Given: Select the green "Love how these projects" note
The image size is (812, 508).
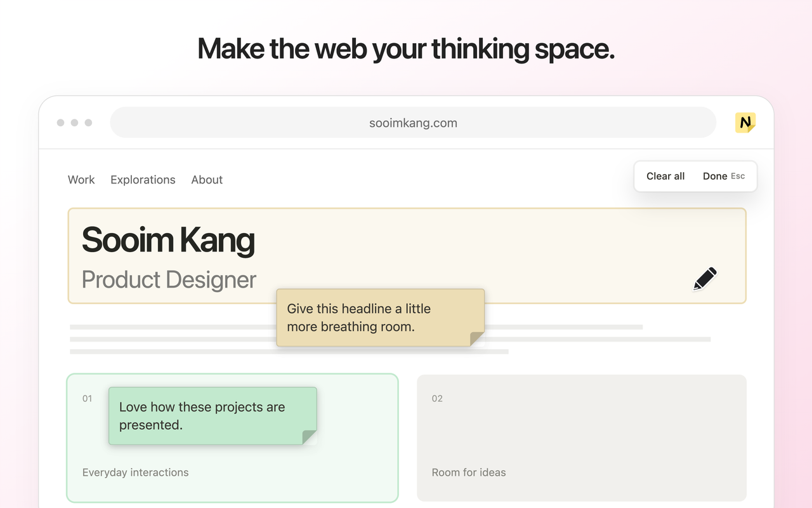Looking at the screenshot, I should pyautogui.click(x=213, y=416).
